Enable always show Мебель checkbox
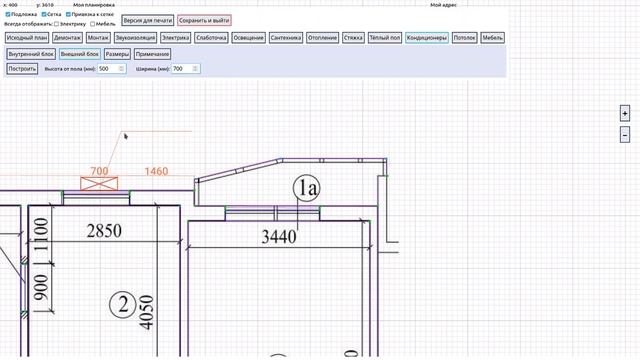The width and height of the screenshot is (640, 360). coord(92,24)
